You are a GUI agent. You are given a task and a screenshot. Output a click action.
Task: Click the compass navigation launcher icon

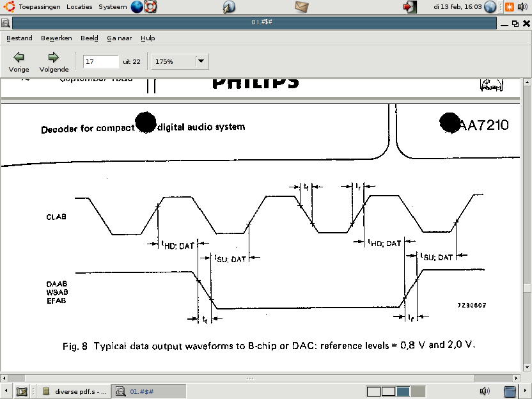[229, 7]
